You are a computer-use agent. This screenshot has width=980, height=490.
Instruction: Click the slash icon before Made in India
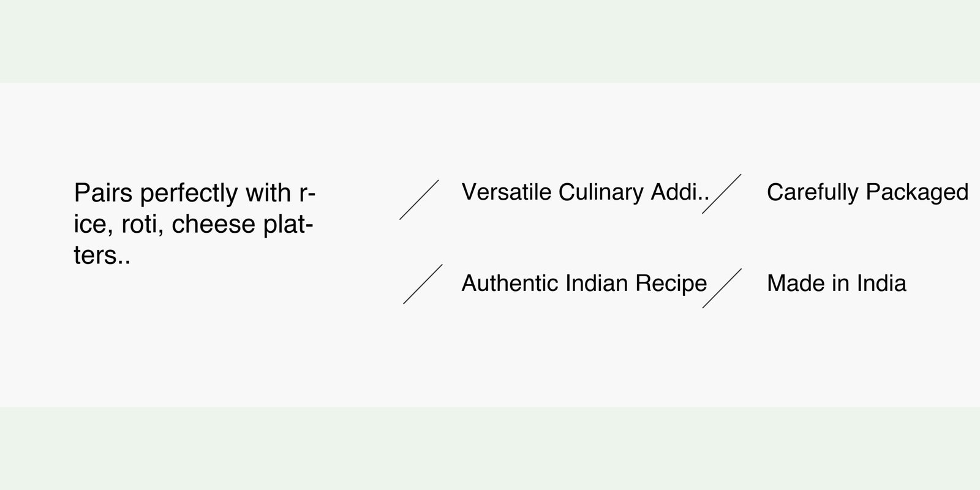coord(722,288)
